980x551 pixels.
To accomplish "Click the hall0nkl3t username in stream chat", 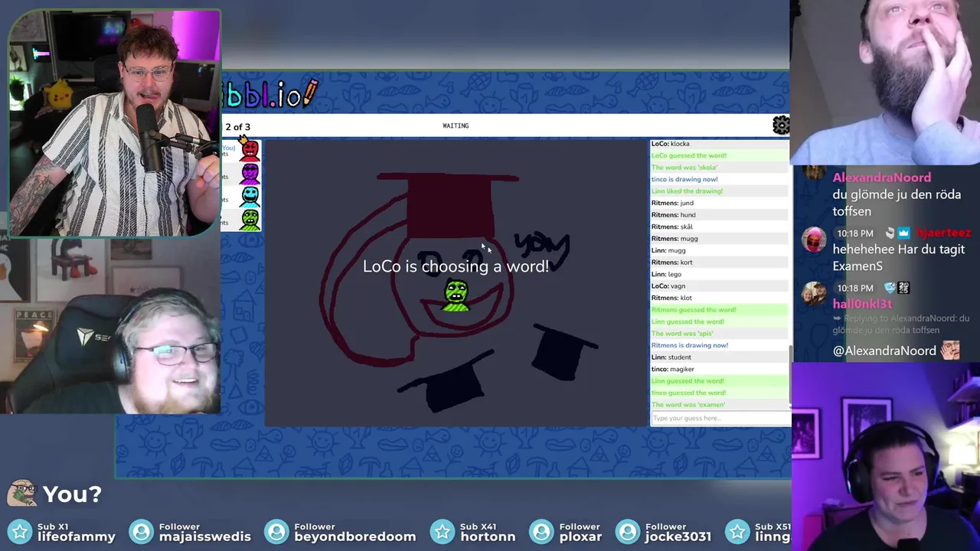I will pos(862,304).
